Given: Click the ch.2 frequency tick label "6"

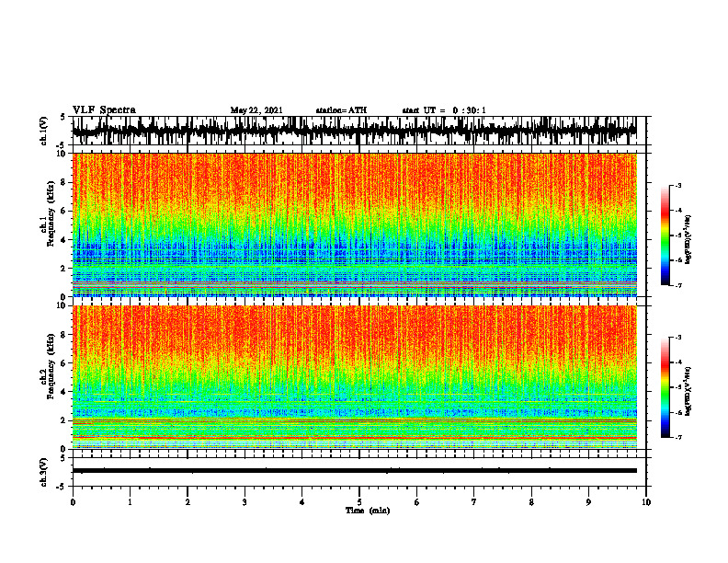Looking at the screenshot, I should pyautogui.click(x=63, y=363).
